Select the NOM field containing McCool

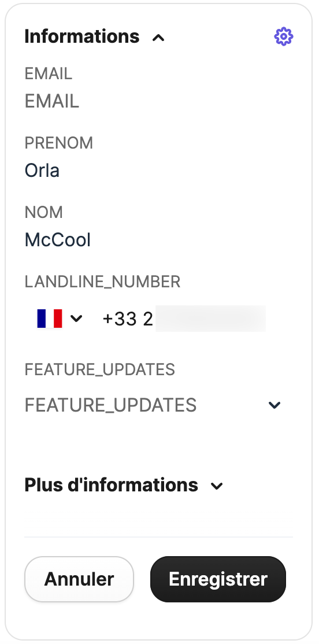click(158, 240)
